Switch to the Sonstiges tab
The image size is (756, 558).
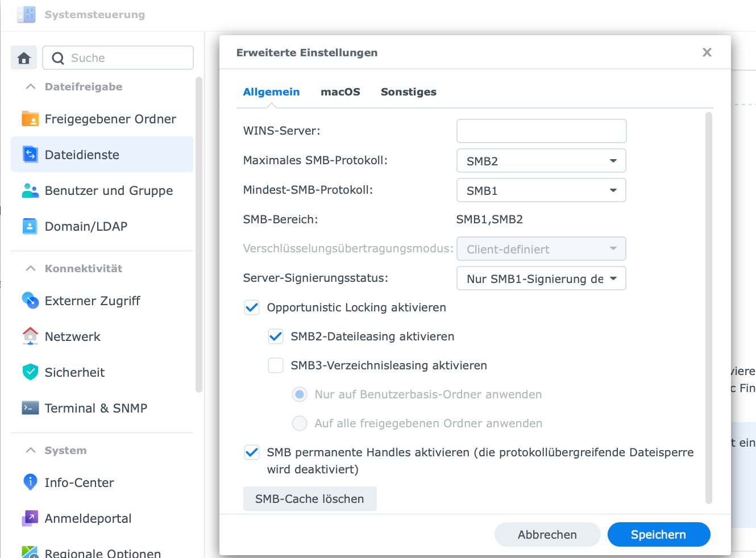pos(408,92)
